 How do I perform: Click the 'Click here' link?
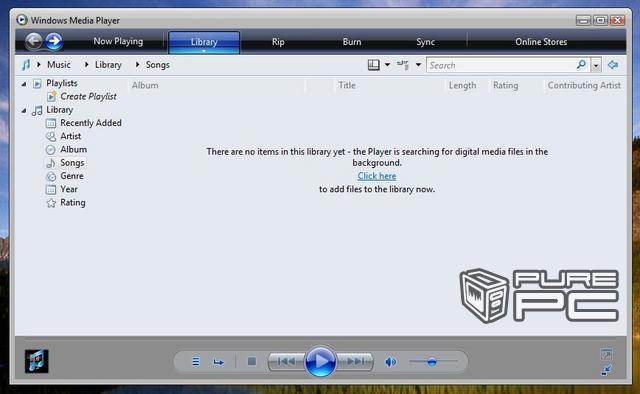point(377,176)
